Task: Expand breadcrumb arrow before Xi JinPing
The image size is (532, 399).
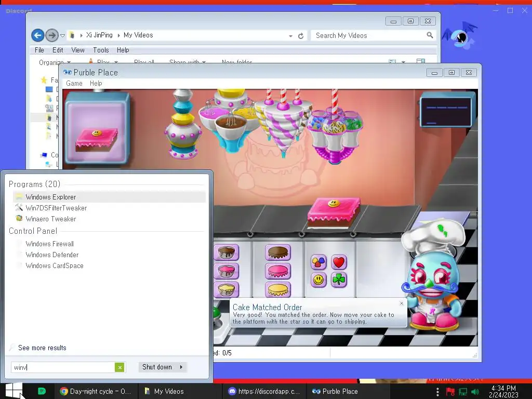Action: coord(82,35)
